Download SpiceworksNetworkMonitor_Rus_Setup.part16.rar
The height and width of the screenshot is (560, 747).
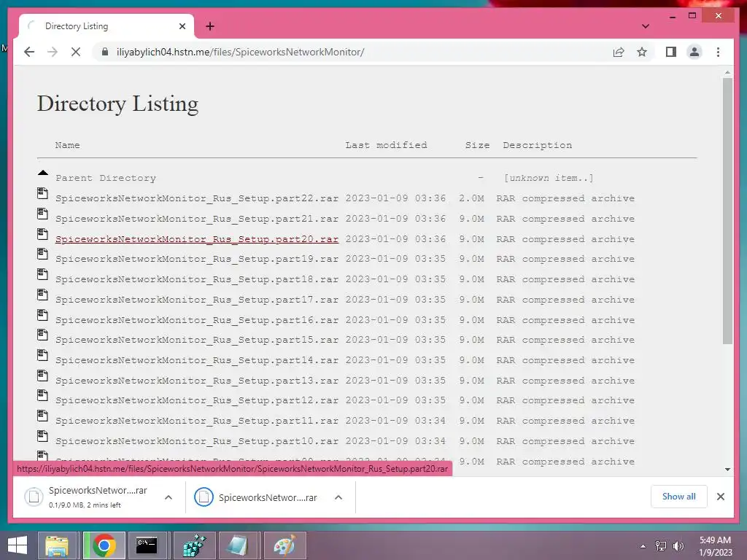click(197, 320)
